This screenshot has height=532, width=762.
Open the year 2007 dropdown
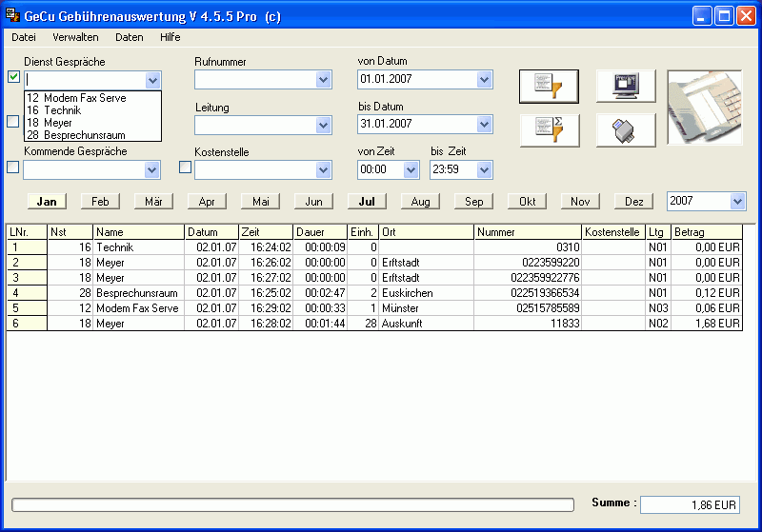737,201
